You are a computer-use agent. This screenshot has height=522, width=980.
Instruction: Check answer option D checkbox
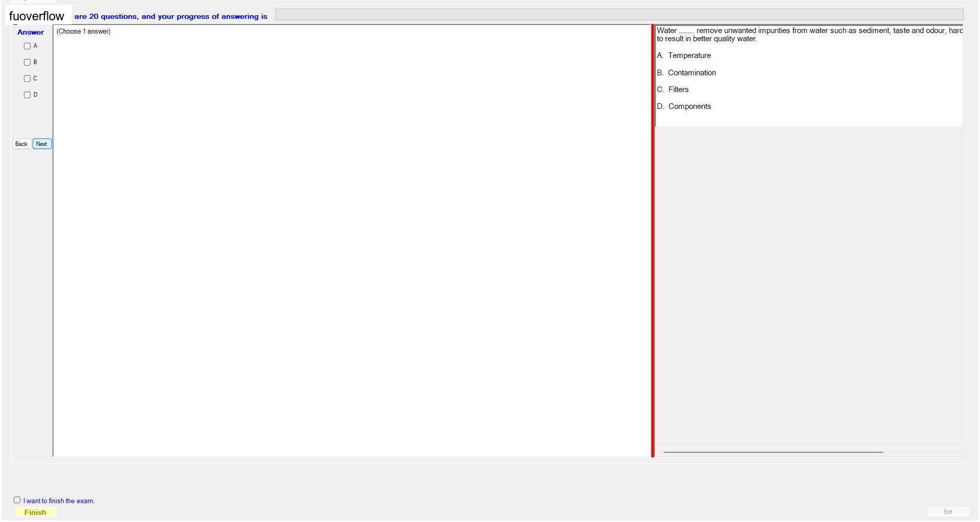[x=27, y=95]
